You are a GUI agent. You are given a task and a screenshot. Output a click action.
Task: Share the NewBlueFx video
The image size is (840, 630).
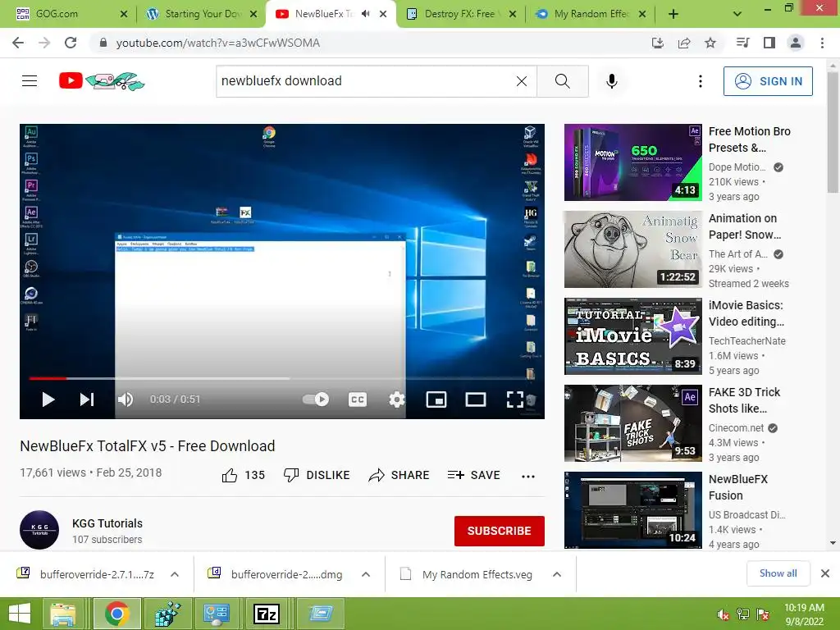pos(399,475)
